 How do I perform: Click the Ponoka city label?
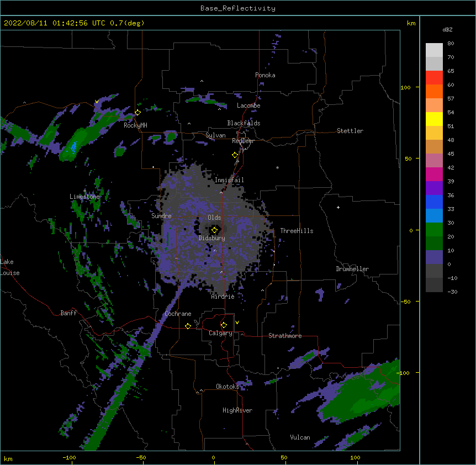click(265, 75)
